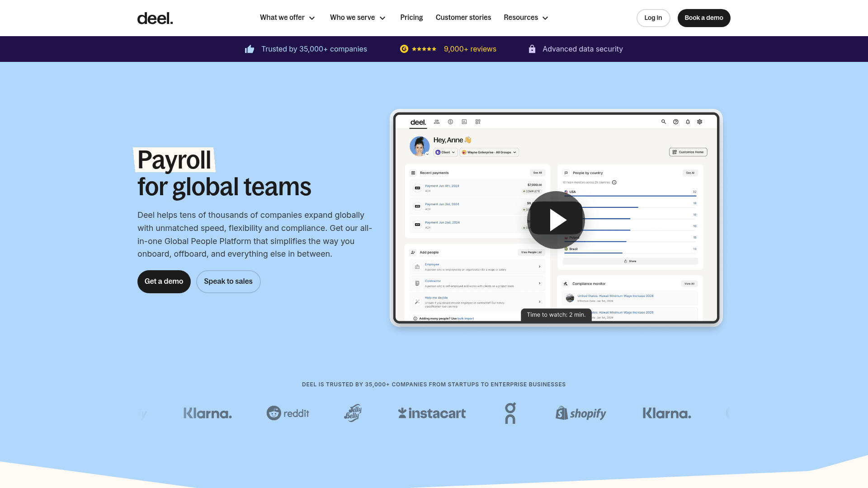Viewport: 868px width, 488px height.
Task: Click the reddit logo
Action: pyautogui.click(x=288, y=413)
